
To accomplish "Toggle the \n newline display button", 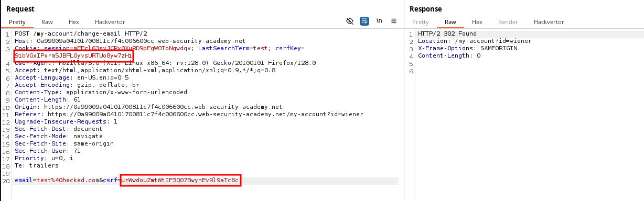I will click(379, 21).
